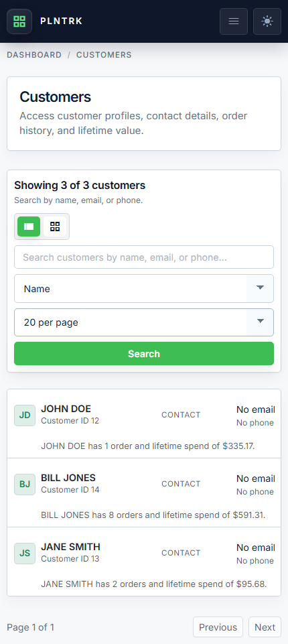This screenshot has height=644, width=288.
Task: Go to the Next page
Action: pos(265,627)
